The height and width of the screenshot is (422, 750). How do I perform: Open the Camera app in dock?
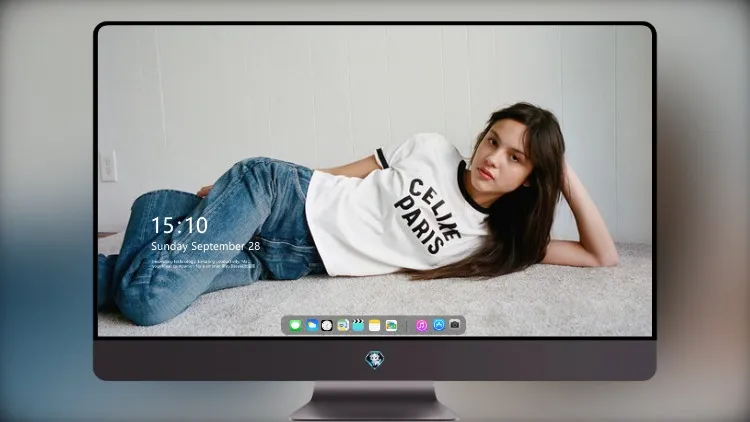(455, 325)
